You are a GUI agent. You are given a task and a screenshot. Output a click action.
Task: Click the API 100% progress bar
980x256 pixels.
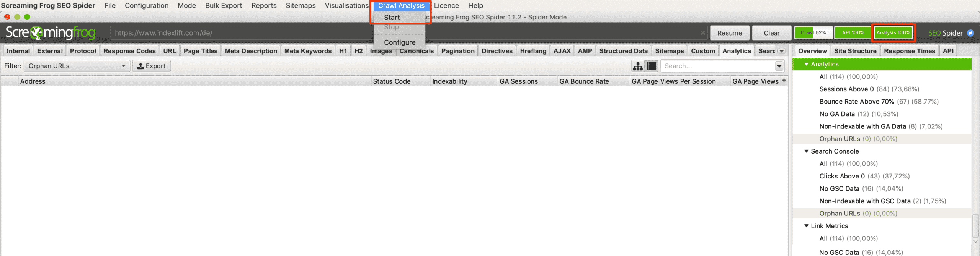[x=853, y=33]
